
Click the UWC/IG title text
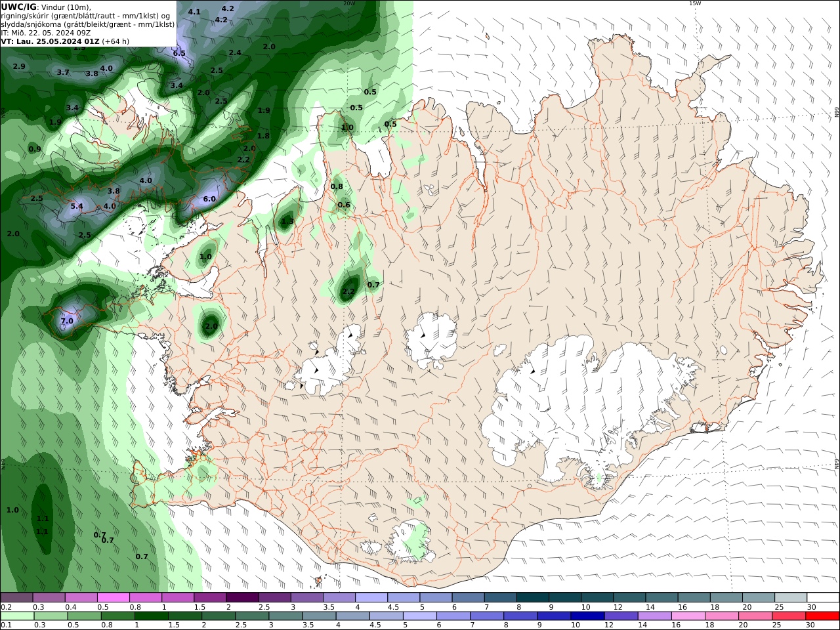[19, 7]
